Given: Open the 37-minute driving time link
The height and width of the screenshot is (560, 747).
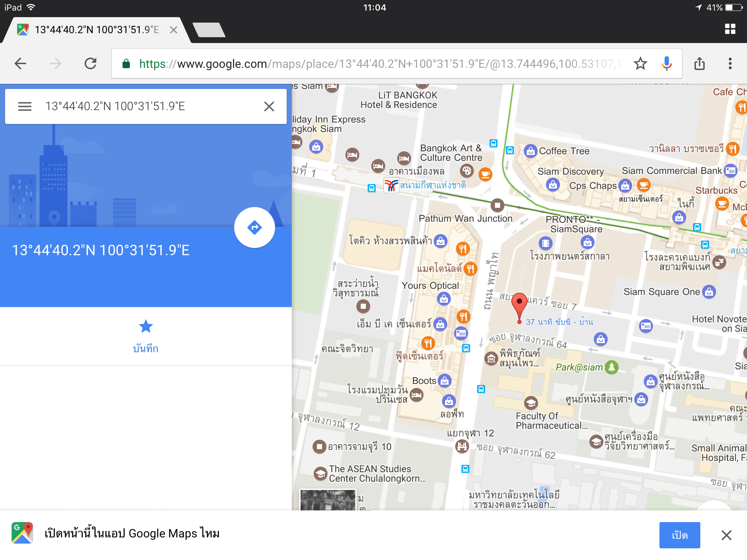Looking at the screenshot, I should click(x=559, y=322).
